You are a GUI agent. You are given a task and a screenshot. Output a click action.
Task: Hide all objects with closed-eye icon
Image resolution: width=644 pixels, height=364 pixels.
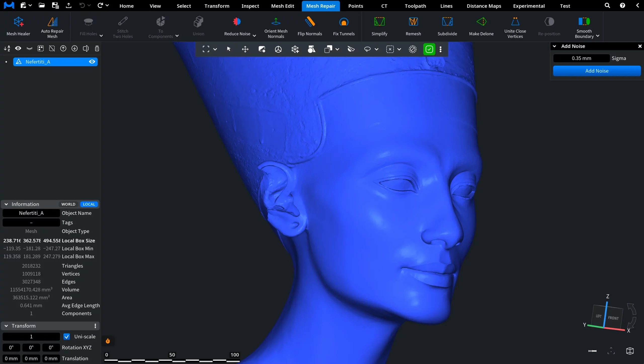[x=29, y=48]
